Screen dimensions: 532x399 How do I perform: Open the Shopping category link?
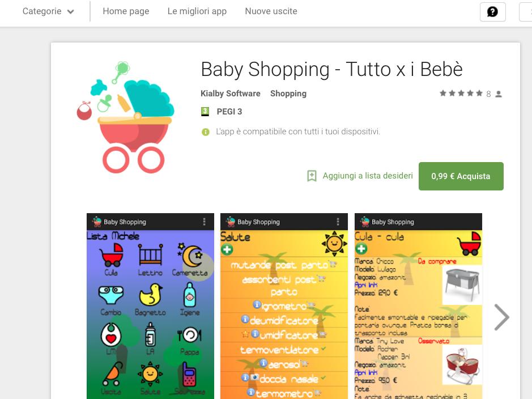pyautogui.click(x=288, y=94)
